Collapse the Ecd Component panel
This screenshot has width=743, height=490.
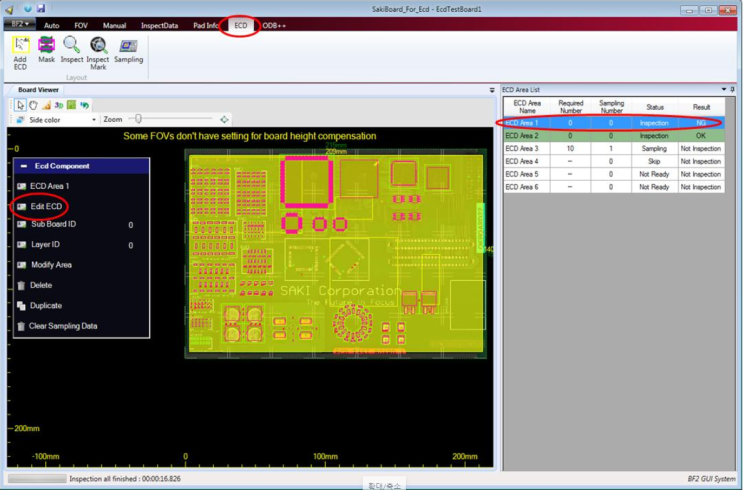click(24, 166)
